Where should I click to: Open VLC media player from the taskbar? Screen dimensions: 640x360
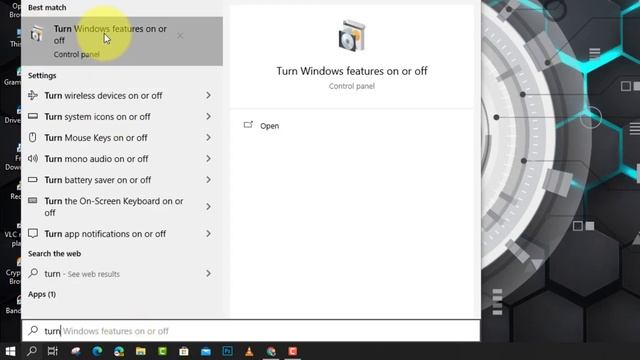pyautogui.click(x=249, y=351)
